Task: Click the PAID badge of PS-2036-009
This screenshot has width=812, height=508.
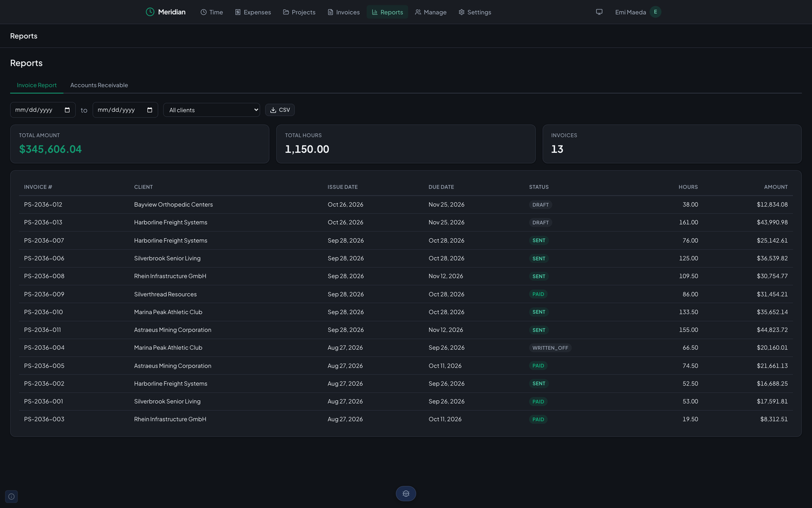Action: pyautogui.click(x=539, y=294)
